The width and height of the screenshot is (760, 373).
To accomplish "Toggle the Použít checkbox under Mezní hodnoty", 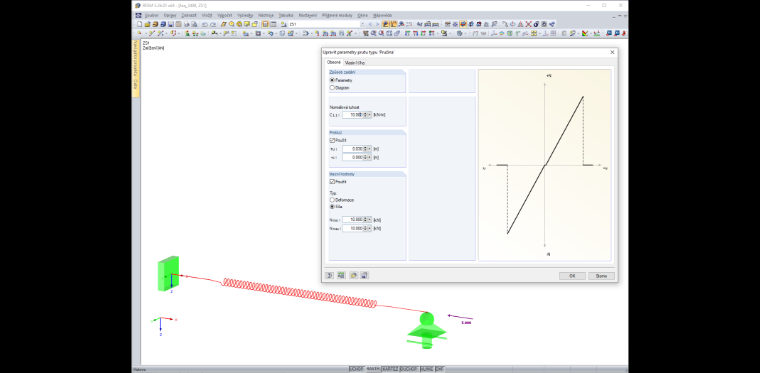I will coord(332,182).
